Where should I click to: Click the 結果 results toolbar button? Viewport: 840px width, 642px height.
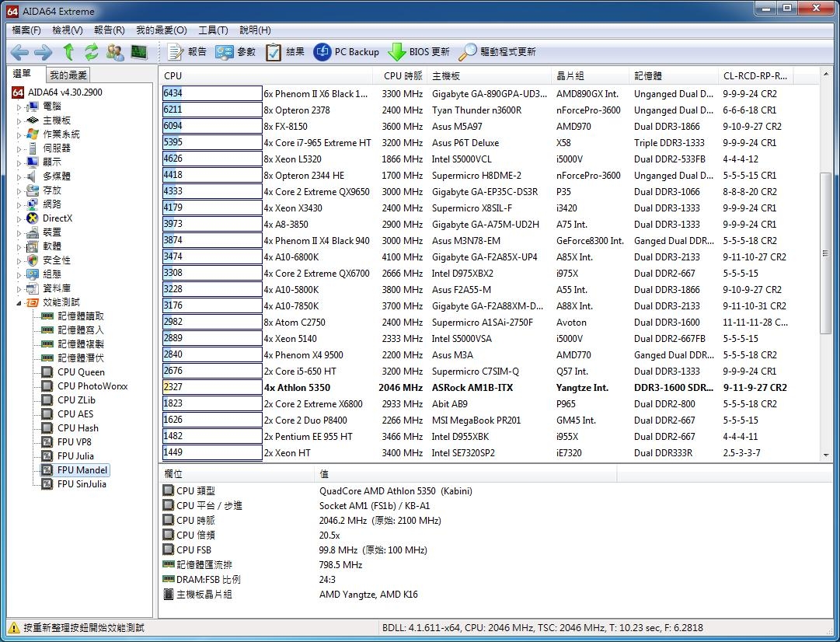[285, 52]
